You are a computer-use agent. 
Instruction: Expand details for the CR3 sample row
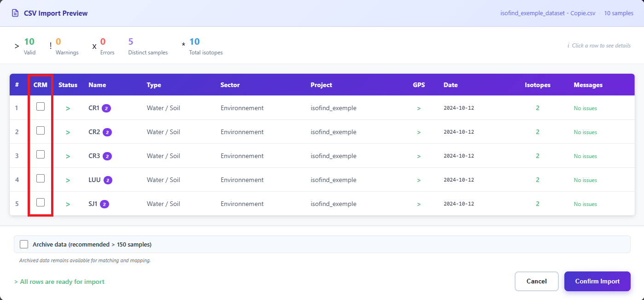pos(68,156)
